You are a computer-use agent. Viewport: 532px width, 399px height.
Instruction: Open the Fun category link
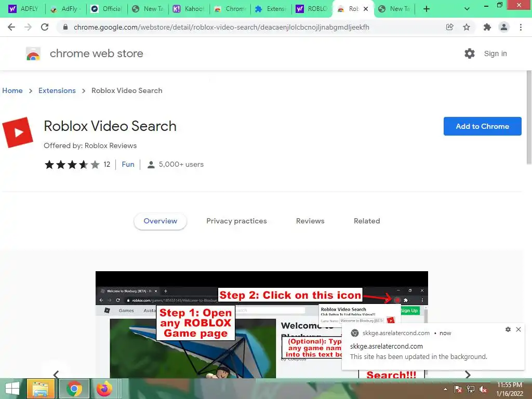tap(128, 165)
